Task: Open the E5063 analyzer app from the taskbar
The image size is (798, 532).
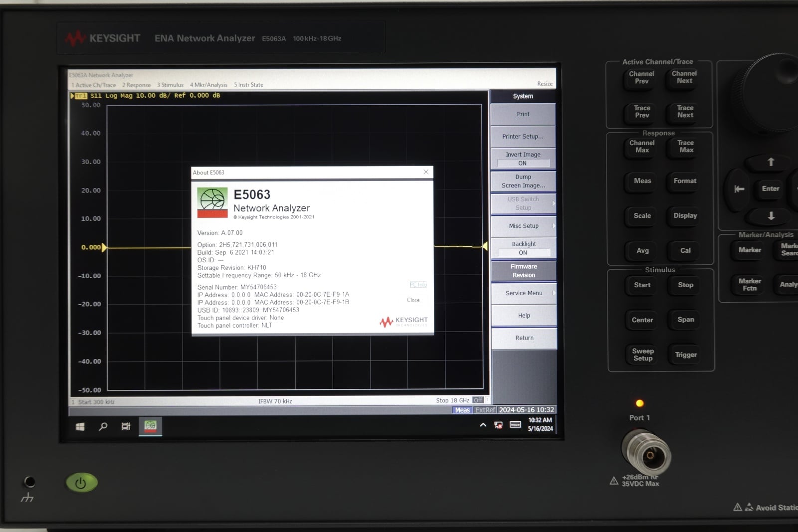Action: click(x=150, y=426)
